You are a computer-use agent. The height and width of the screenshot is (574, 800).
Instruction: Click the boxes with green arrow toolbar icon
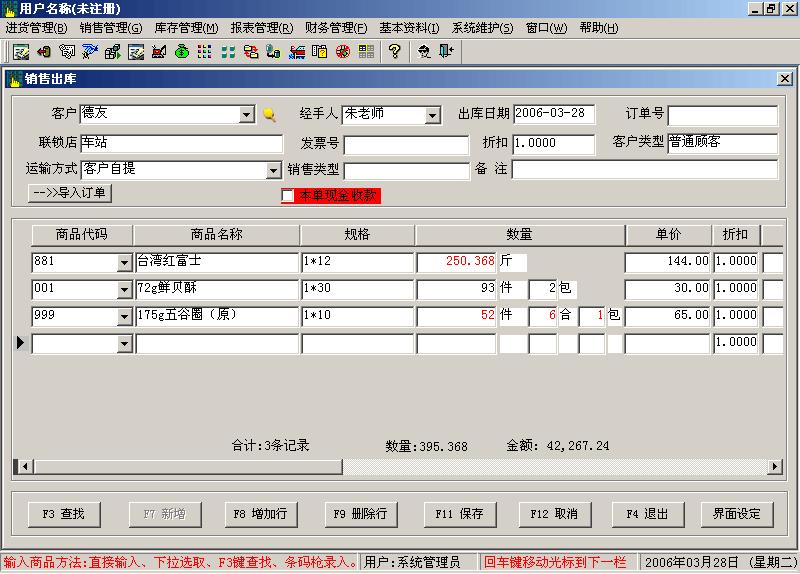pyautogui.click(x=113, y=52)
